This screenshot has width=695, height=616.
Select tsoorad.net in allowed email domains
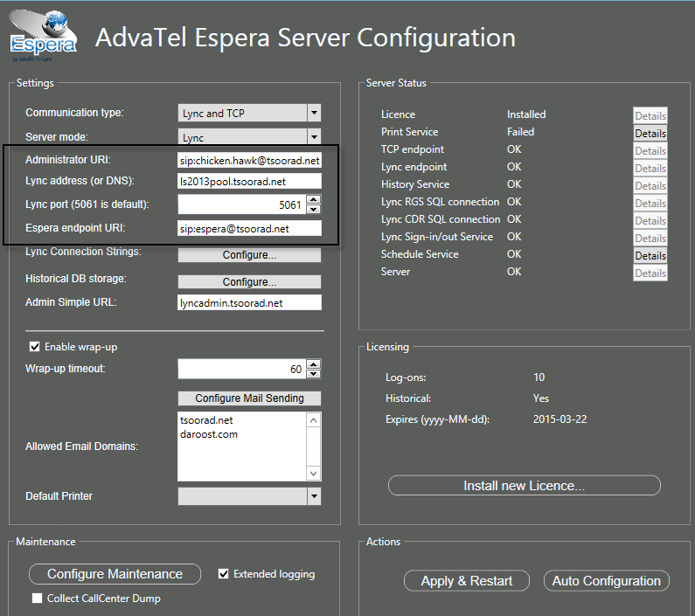click(x=206, y=420)
